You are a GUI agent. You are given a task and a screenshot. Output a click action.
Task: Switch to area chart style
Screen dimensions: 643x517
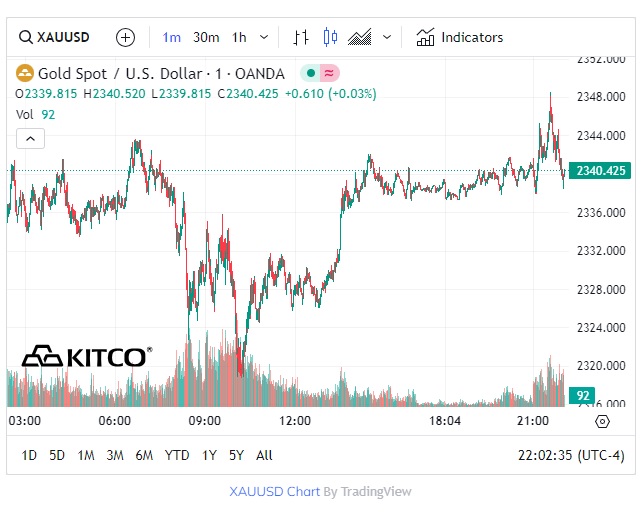360,37
